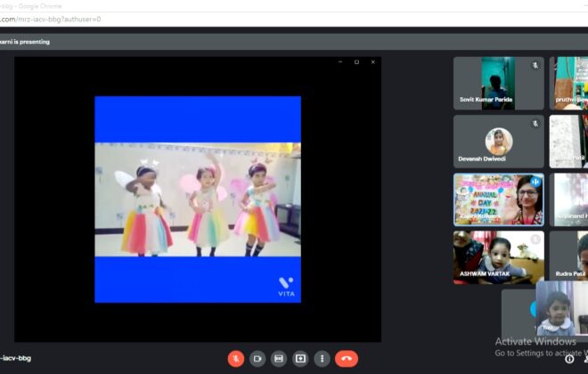Screen dimensions: 588x374
Task: Click the shared dance video presentation
Action: (198, 199)
